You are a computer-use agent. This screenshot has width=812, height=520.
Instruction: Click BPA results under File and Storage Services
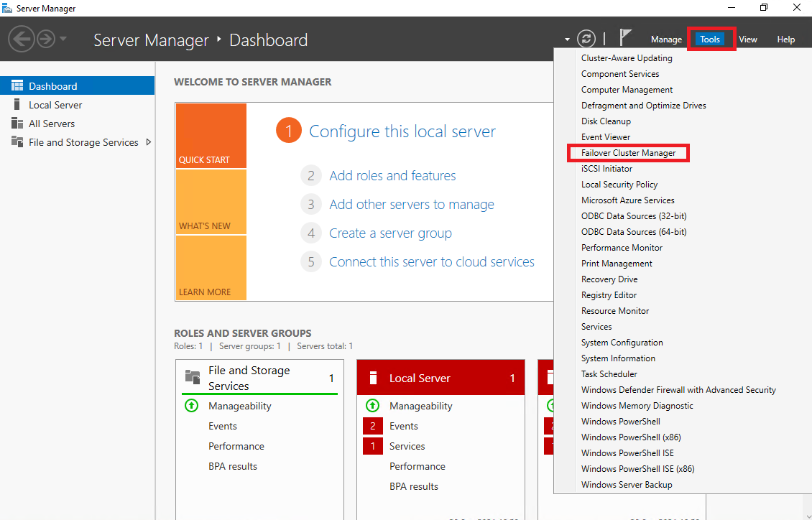tap(232, 465)
